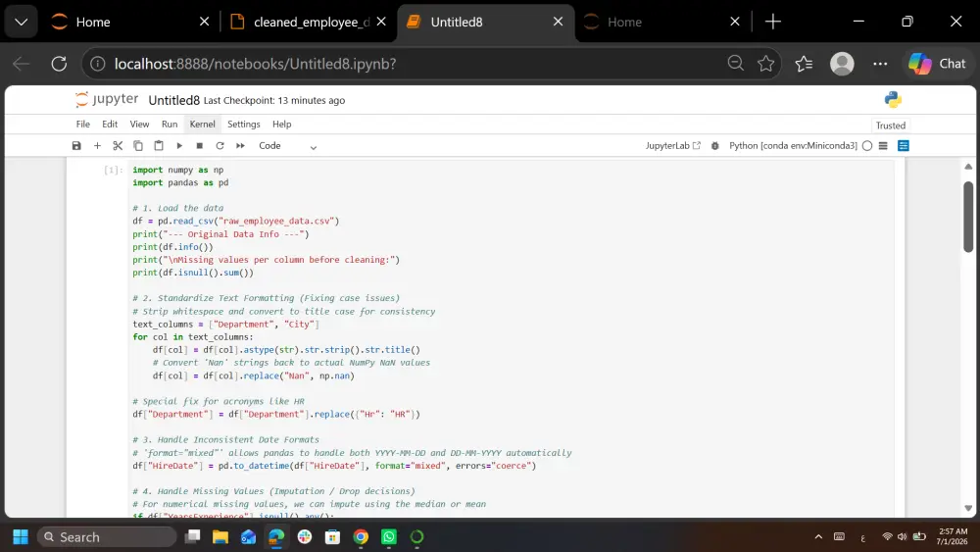Rename the notebook title Untitled8

click(173, 100)
